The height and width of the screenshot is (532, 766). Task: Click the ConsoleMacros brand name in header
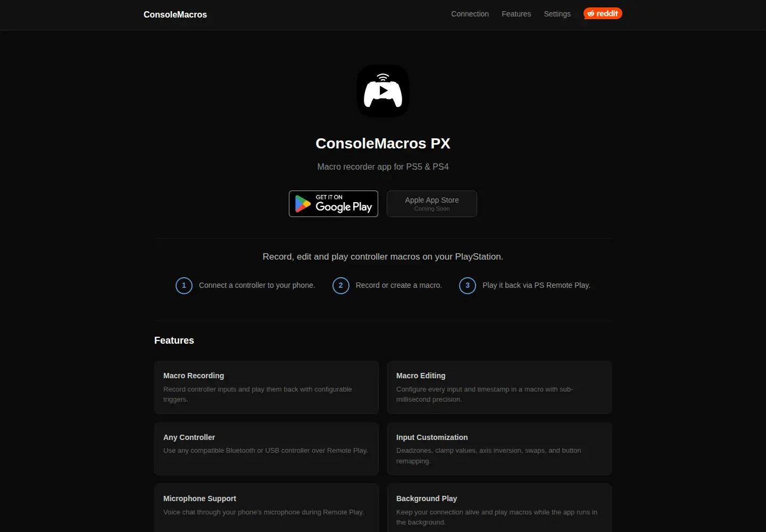175,14
